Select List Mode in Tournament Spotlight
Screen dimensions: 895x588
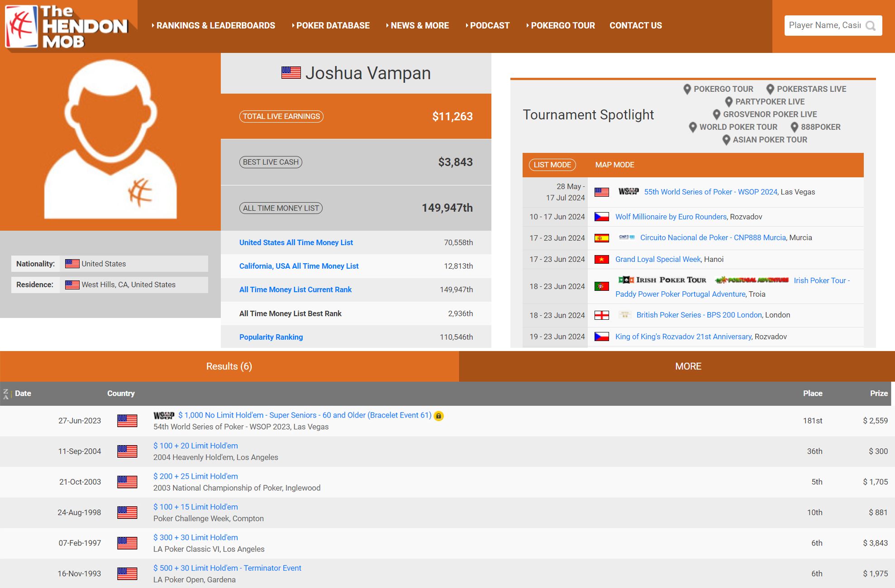pyautogui.click(x=552, y=165)
